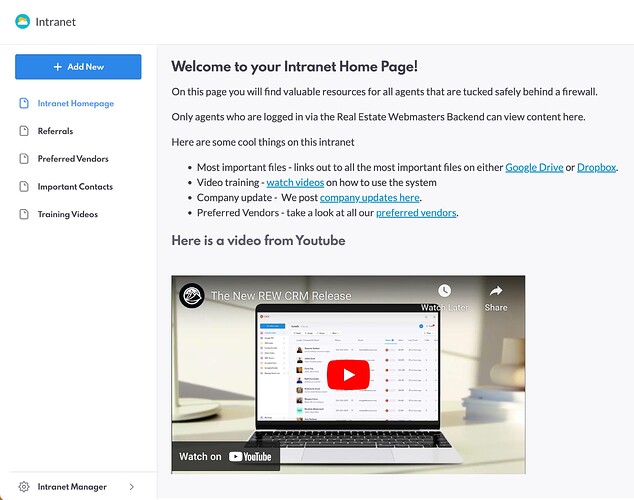Click the REW channel avatar on video

tap(192, 295)
